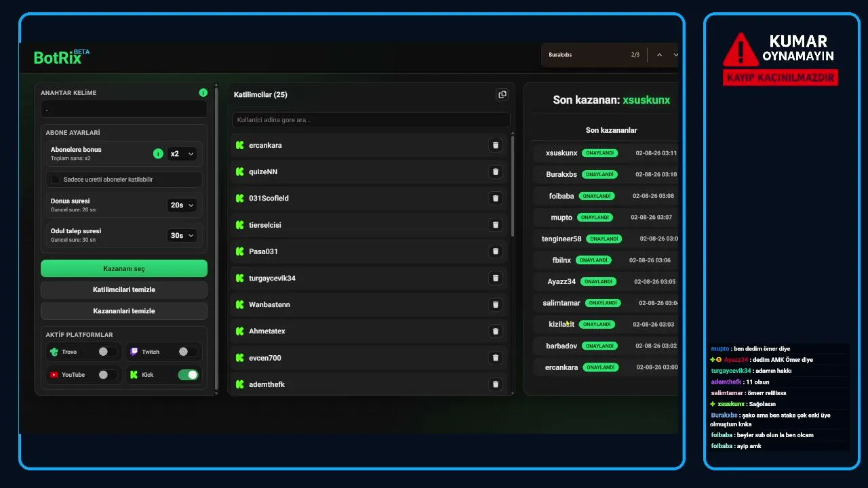Click timestamp 02-08-26 03:07 in winners

click(651, 218)
